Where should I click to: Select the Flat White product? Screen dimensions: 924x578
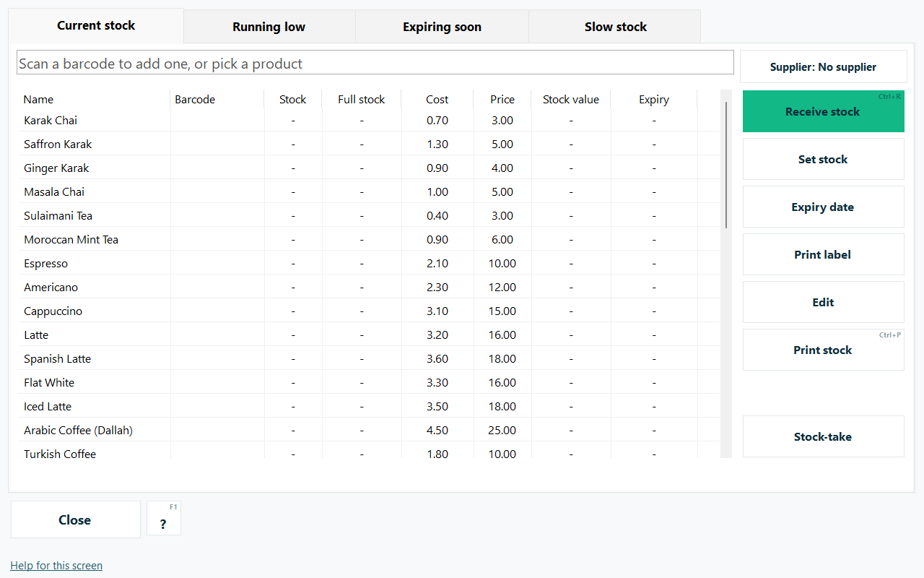(369, 382)
